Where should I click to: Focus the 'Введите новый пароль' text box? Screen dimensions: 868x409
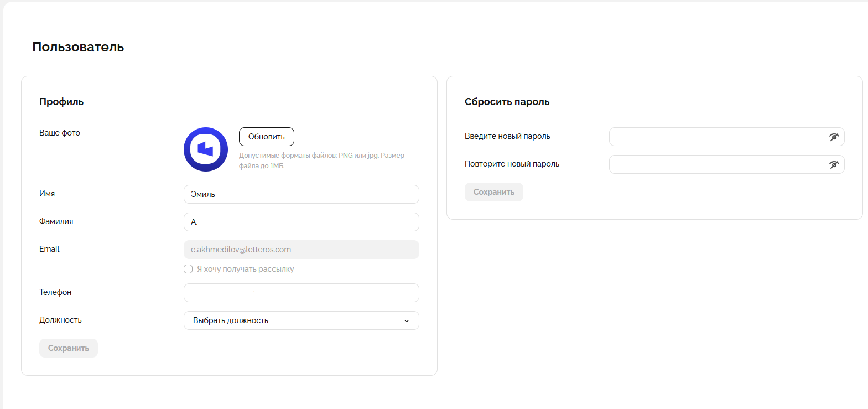click(x=716, y=137)
